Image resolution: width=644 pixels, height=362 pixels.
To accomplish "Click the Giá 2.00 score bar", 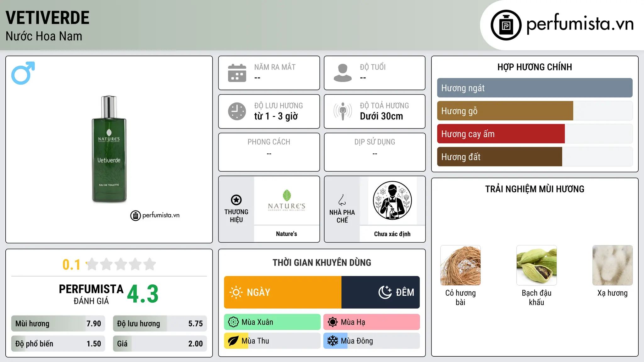I will 160,344.
